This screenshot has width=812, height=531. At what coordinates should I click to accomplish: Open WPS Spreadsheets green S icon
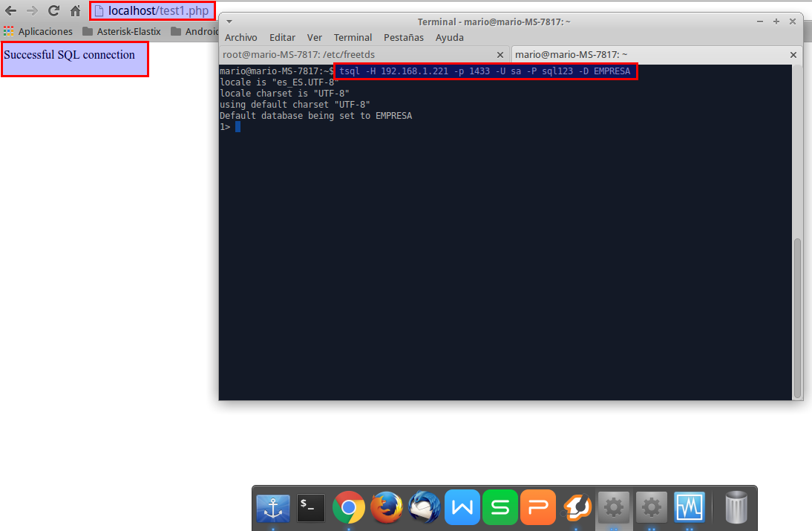(500, 508)
